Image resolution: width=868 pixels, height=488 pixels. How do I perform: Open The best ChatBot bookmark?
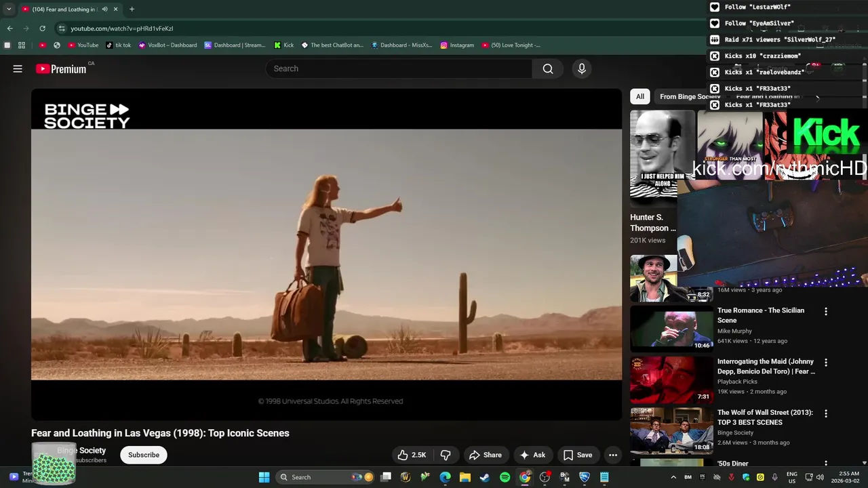click(332, 45)
